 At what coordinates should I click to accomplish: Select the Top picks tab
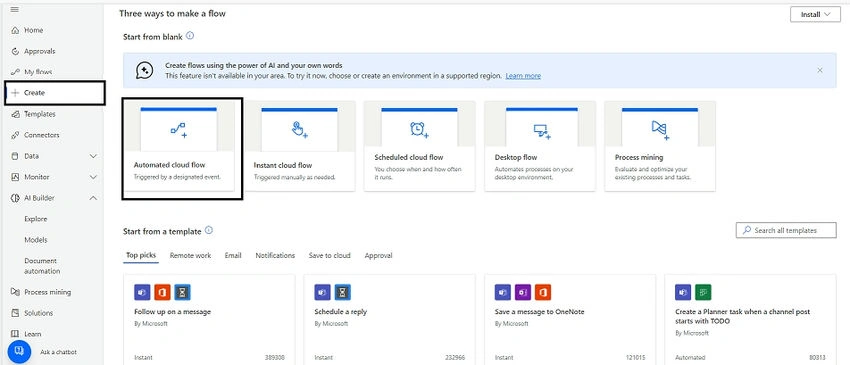click(x=141, y=255)
